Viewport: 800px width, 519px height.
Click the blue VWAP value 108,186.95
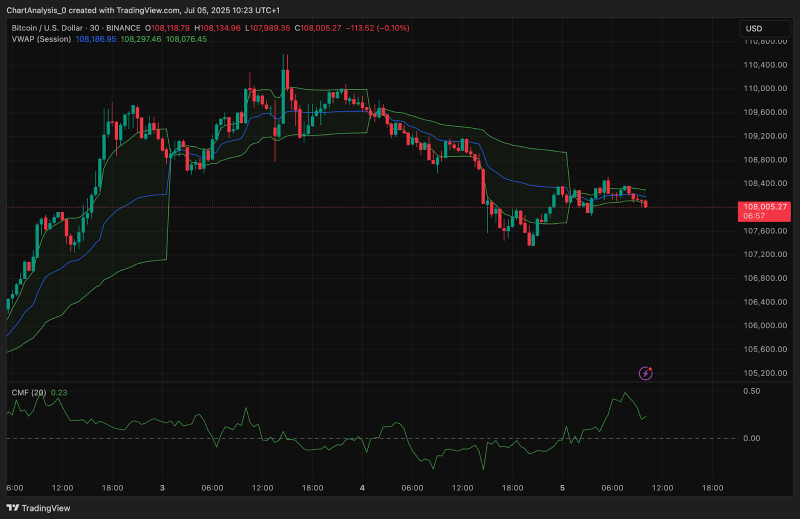pos(96,39)
